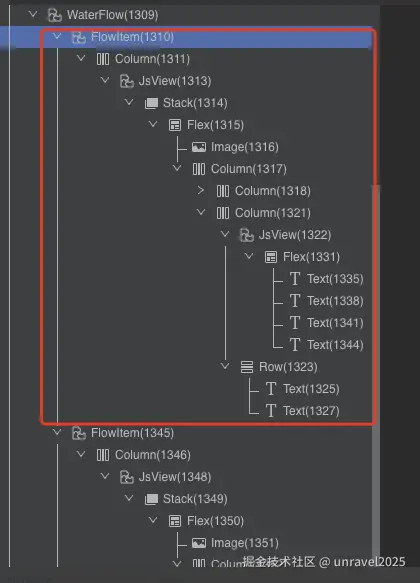Collapse the Column(1346) node
This screenshot has width=420, height=583.
pos(81,454)
